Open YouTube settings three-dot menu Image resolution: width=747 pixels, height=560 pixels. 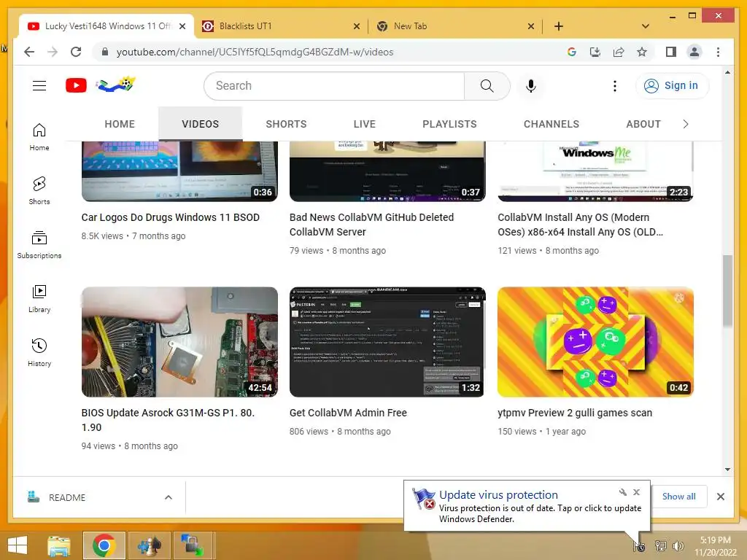pyautogui.click(x=614, y=86)
